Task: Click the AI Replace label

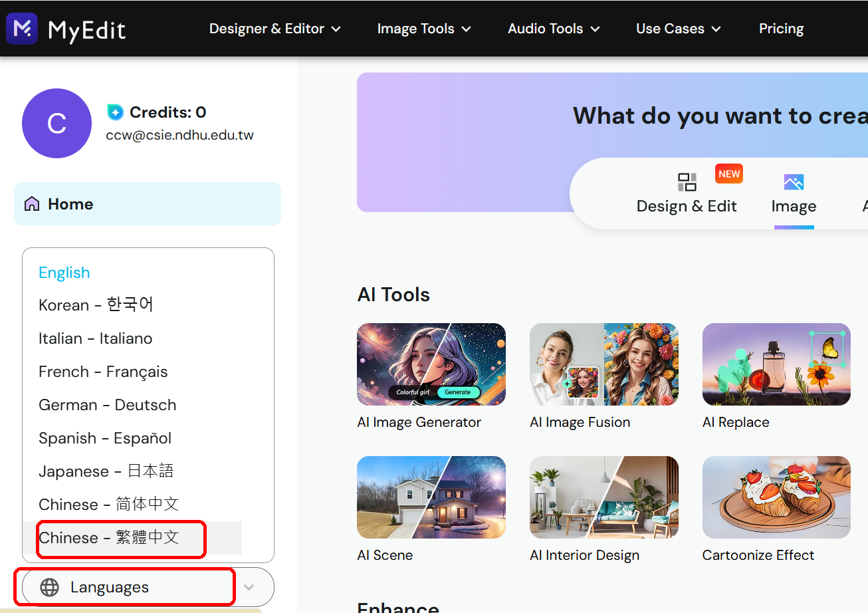Action: tap(736, 422)
